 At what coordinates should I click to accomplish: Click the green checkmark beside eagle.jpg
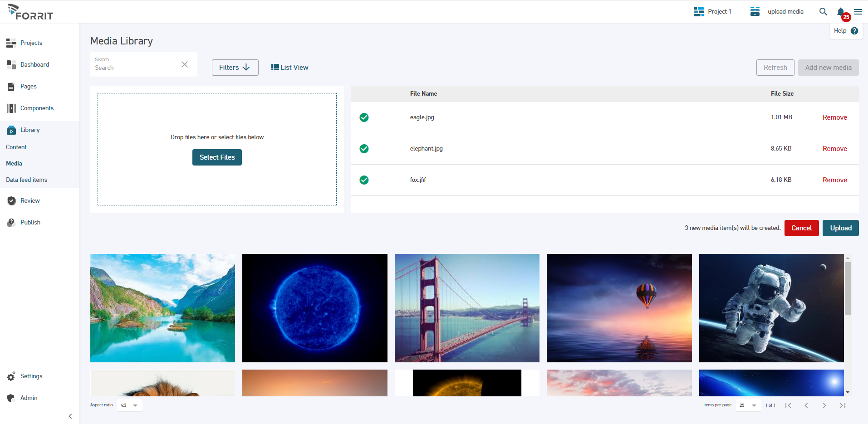tap(364, 117)
